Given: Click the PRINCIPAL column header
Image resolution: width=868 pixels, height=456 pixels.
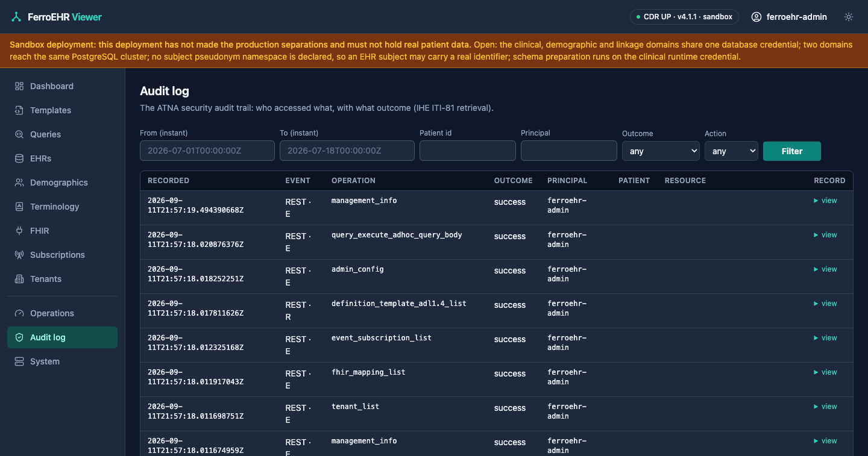Looking at the screenshot, I should pyautogui.click(x=567, y=181).
